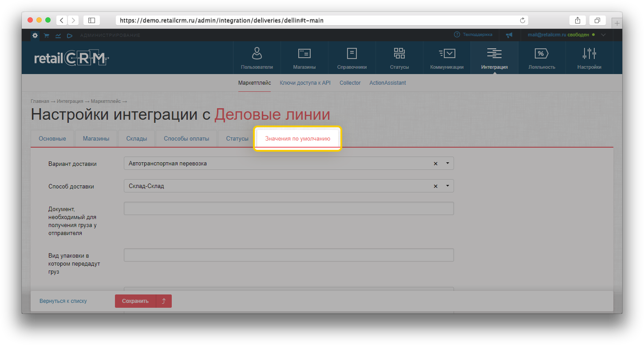644x345 pixels.
Task: Click the Техподдержка link
Action: click(478, 34)
